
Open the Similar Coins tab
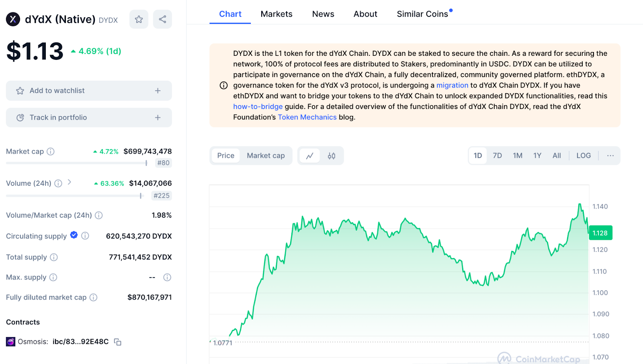(x=422, y=14)
